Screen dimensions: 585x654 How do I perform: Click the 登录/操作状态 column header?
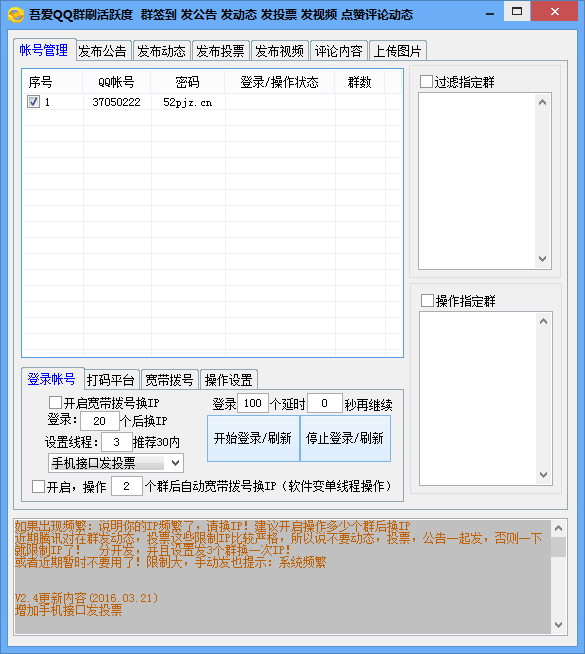coord(280,82)
